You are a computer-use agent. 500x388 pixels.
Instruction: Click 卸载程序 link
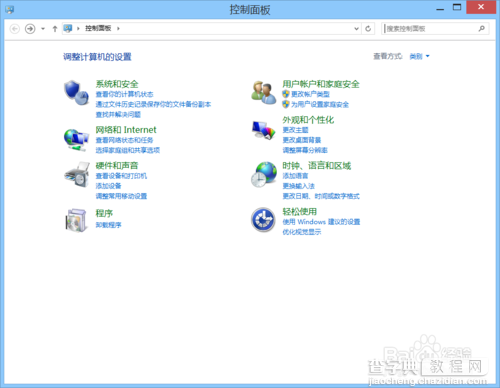[x=108, y=225]
